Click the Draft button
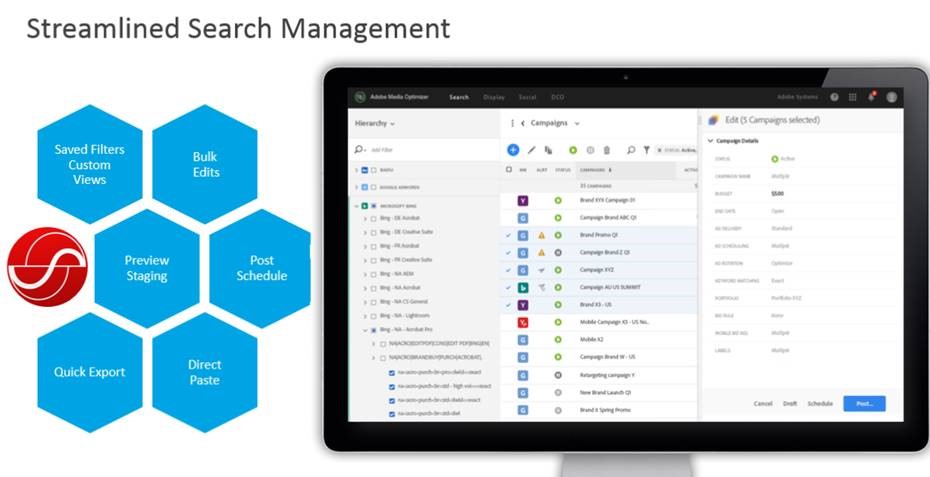The width and height of the screenshot is (930, 477). [x=790, y=403]
